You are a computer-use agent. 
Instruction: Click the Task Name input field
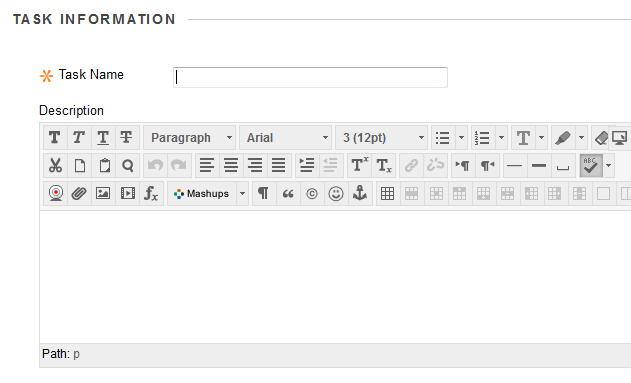click(x=310, y=77)
